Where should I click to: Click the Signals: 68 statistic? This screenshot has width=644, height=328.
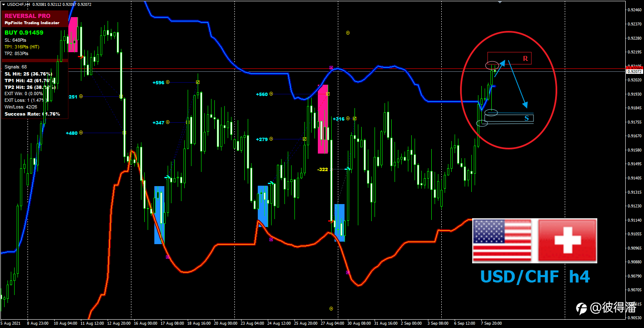tap(15, 67)
